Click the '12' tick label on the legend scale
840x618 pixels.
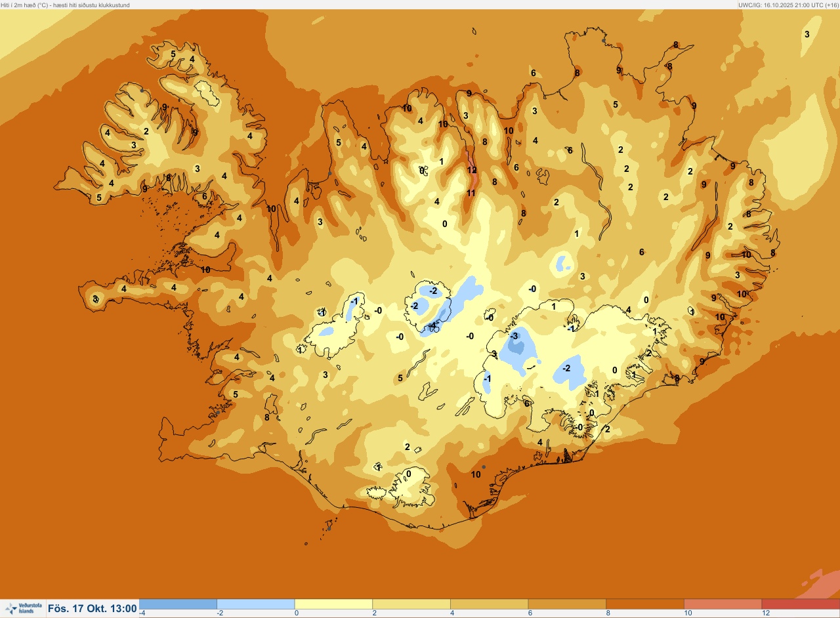click(766, 613)
